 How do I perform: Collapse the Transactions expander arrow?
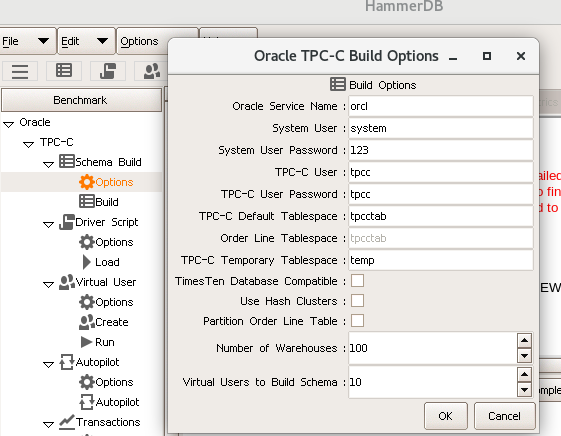[x=48, y=425]
